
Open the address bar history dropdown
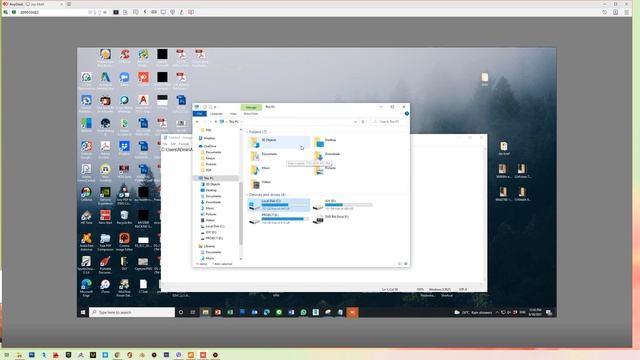pos(355,122)
